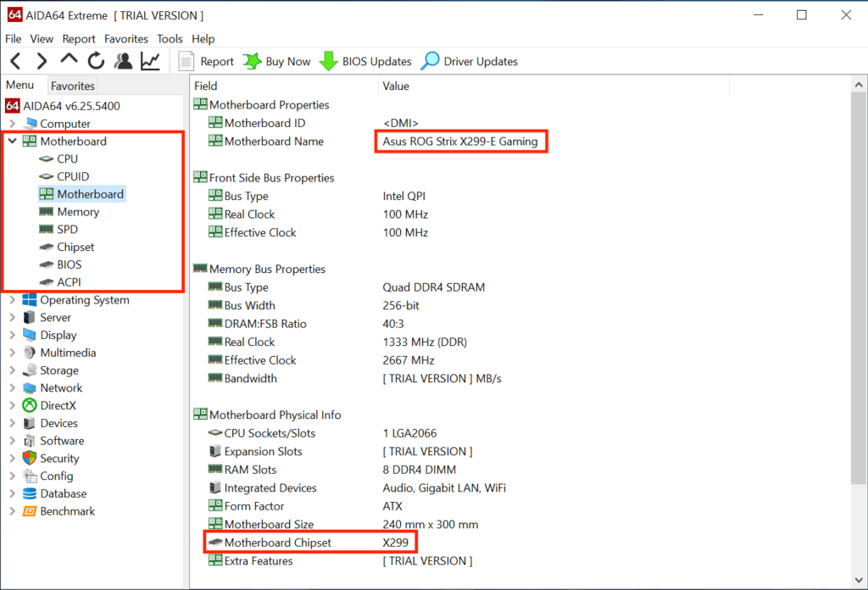This screenshot has width=868, height=590.
Task: Click the Database cylinder icon
Action: click(30, 493)
